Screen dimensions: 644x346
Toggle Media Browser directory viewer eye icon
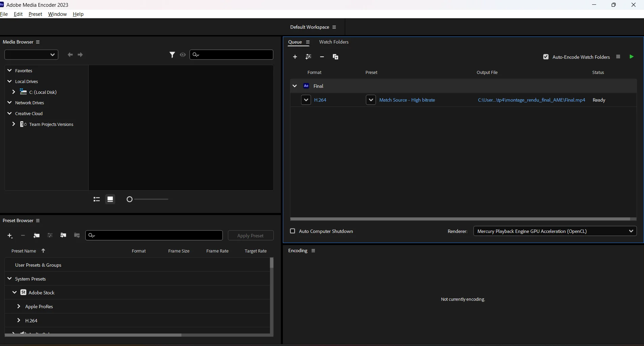(x=183, y=55)
